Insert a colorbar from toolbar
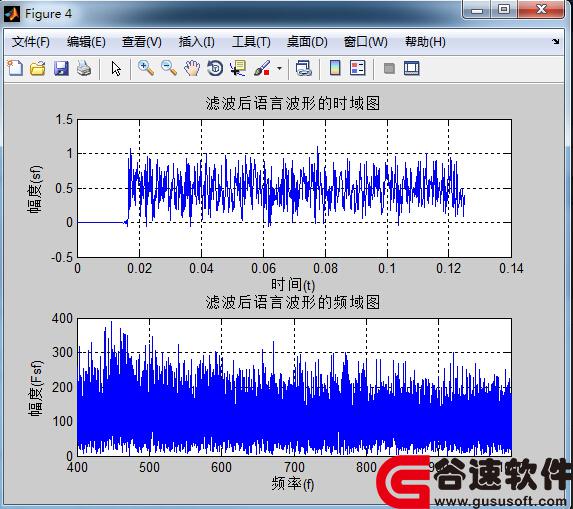 335,68
